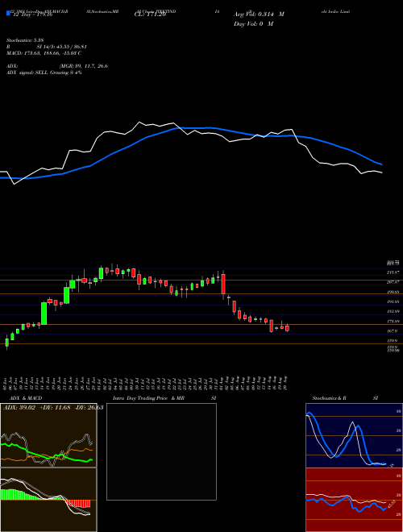Screen dimensions: 403x532
Task: Click the last candlestick on 20 Aug
Action: tap(287, 328)
